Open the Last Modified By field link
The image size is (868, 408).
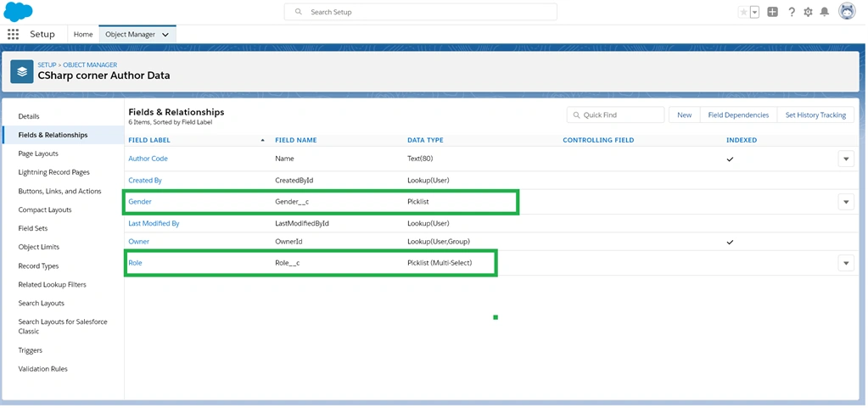(x=154, y=224)
